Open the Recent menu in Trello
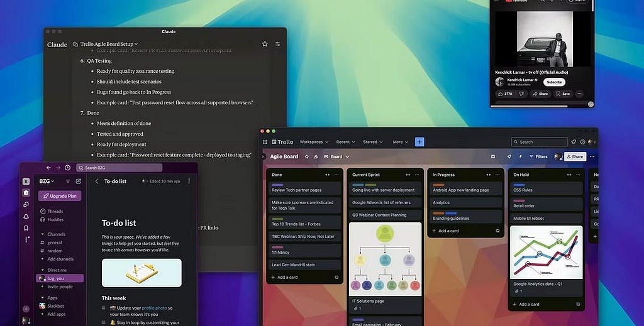The height and width of the screenshot is (326, 644). click(x=345, y=142)
